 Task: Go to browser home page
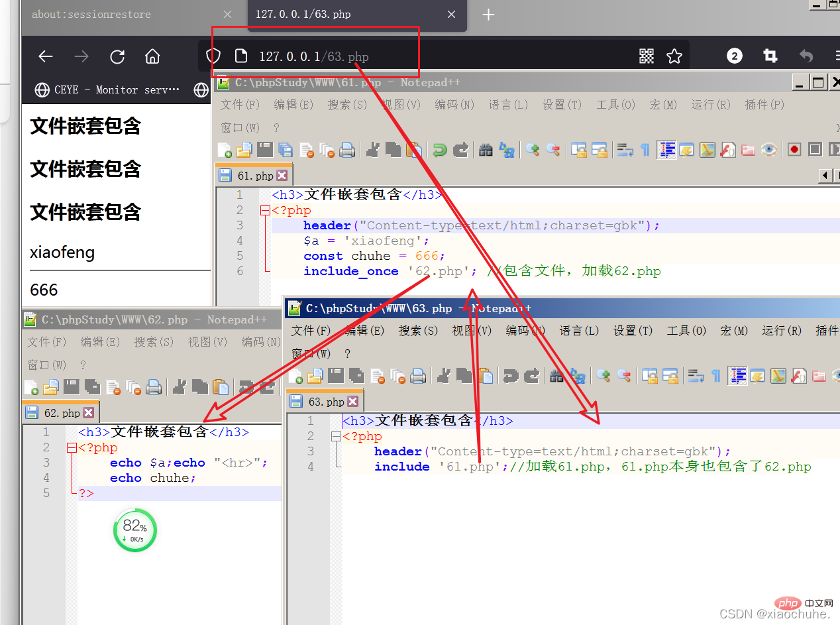pyautogui.click(x=152, y=56)
